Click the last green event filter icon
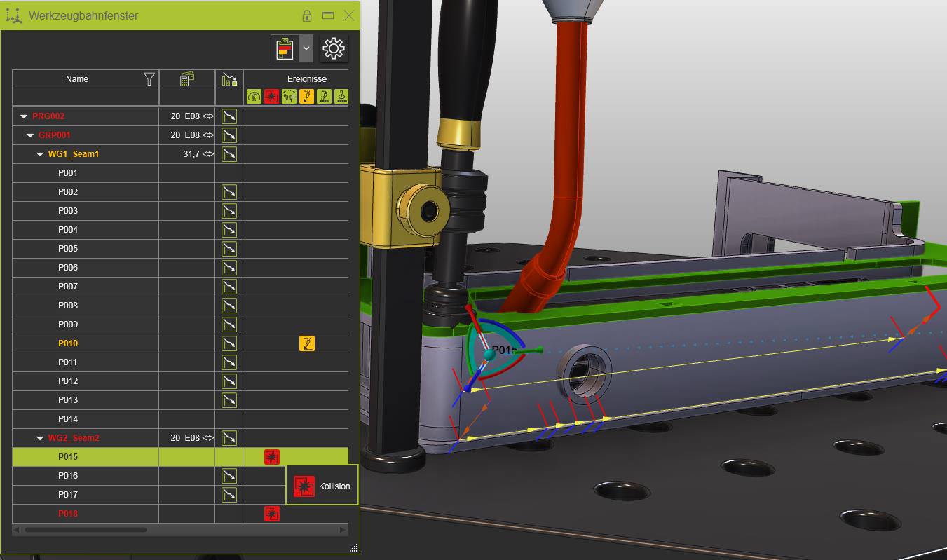This screenshot has width=947, height=560. (x=341, y=97)
